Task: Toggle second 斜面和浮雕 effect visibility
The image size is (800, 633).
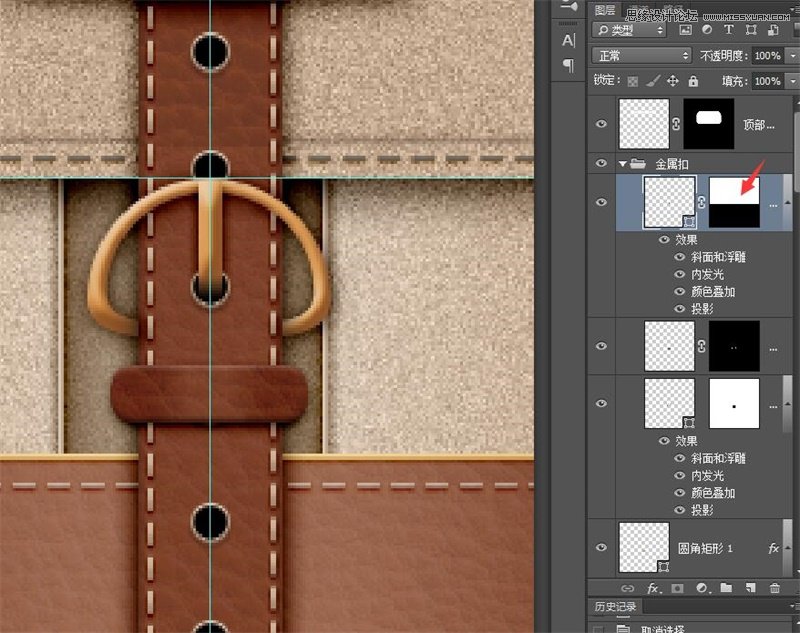Action: pyautogui.click(x=679, y=458)
